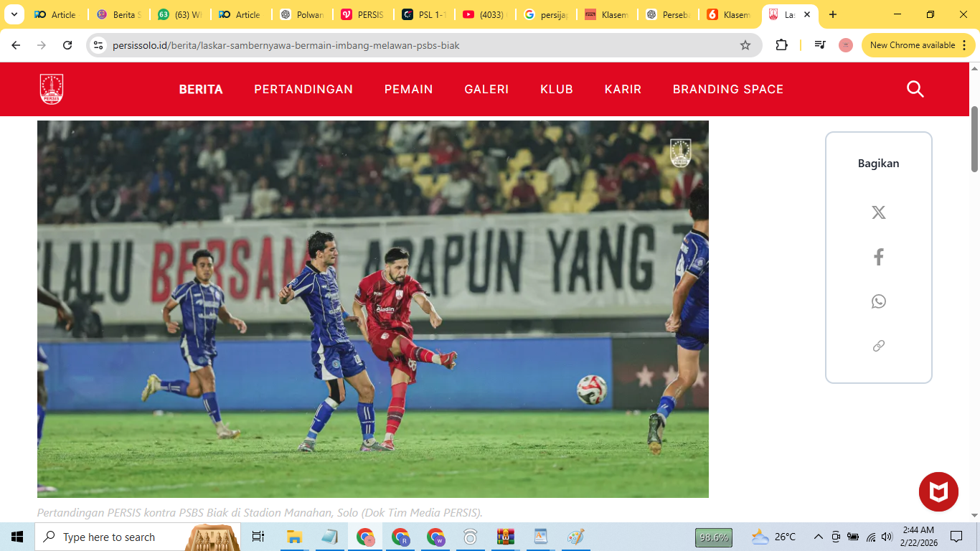Go to the PERTANDINGAN menu

(x=303, y=90)
